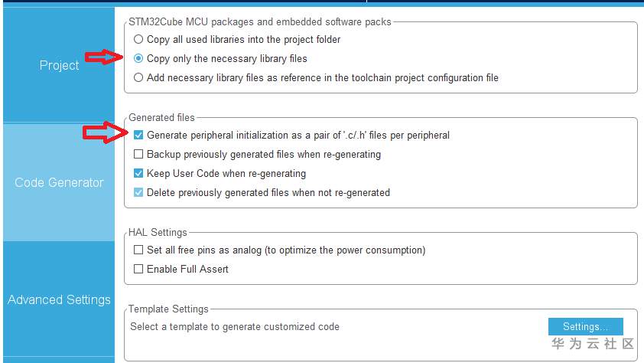The image size is (644, 363).
Task: Select Add necessary library files as reference
Action: pos(138,77)
